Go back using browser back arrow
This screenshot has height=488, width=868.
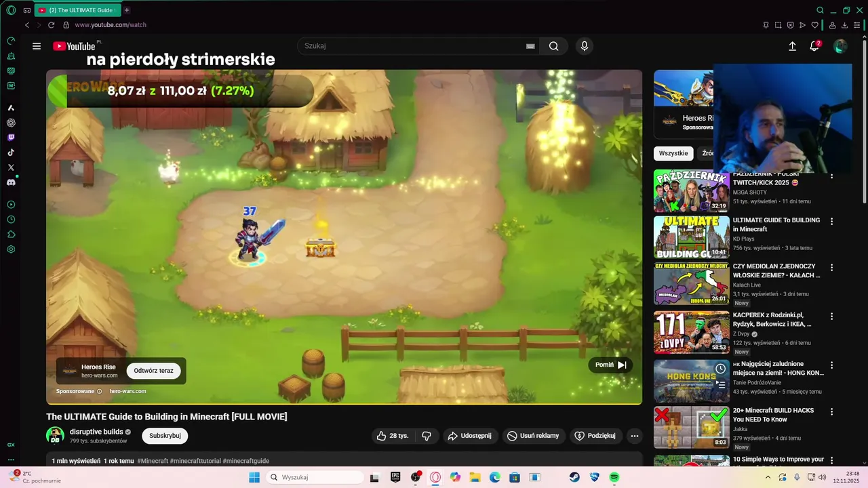pyautogui.click(x=27, y=25)
